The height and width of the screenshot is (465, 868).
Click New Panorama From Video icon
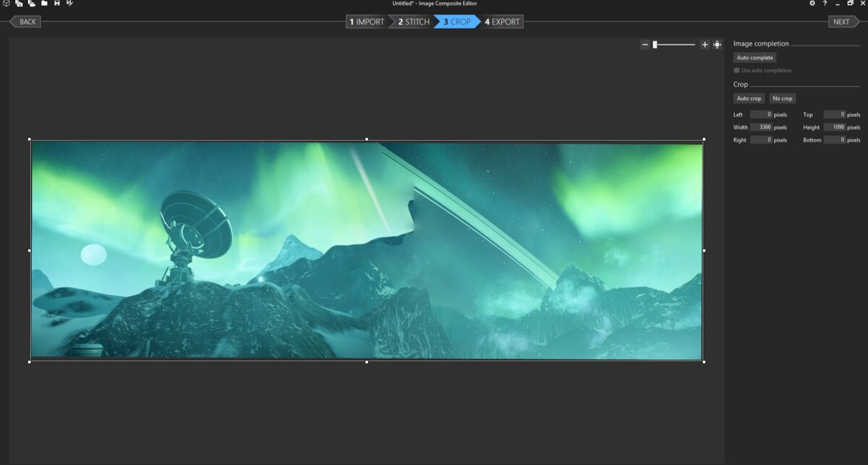click(x=31, y=4)
